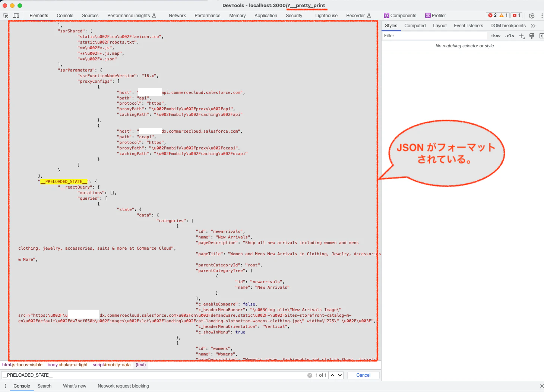This screenshot has height=392, width=544.
Task: Open the Performance panel
Action: click(x=208, y=16)
